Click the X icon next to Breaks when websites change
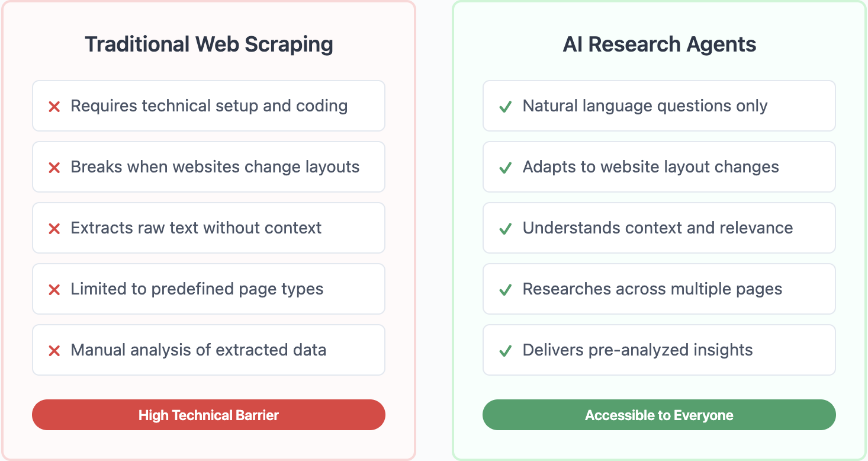Viewport: 868px width, 461px height. coord(54,168)
